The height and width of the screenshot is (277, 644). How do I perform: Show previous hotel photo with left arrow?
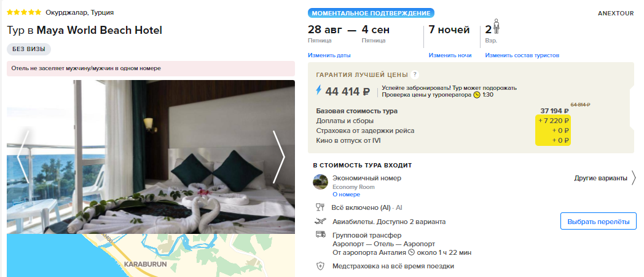[x=23, y=157]
